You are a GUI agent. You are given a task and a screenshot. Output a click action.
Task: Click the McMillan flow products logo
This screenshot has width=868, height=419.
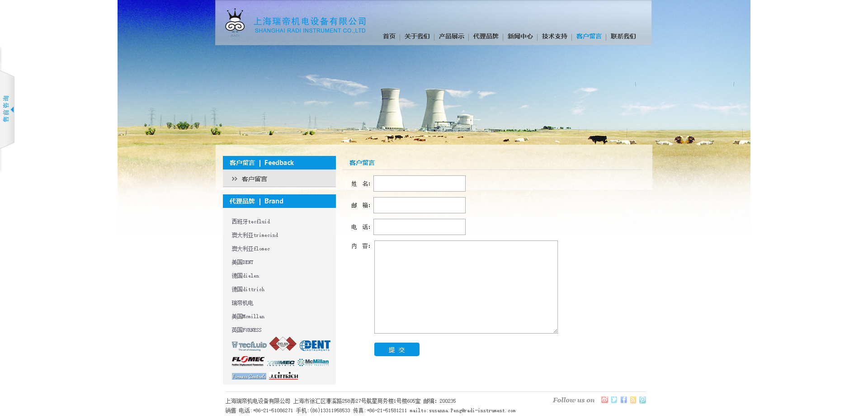pos(313,362)
